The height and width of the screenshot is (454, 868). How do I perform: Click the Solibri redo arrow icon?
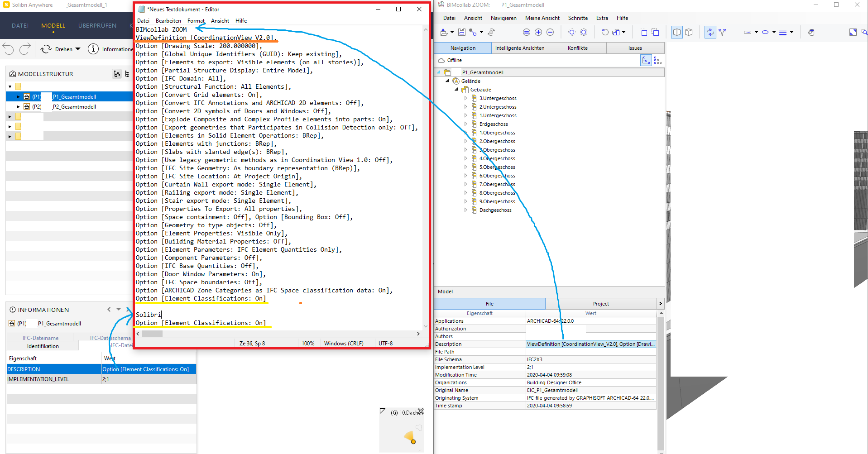coord(25,49)
